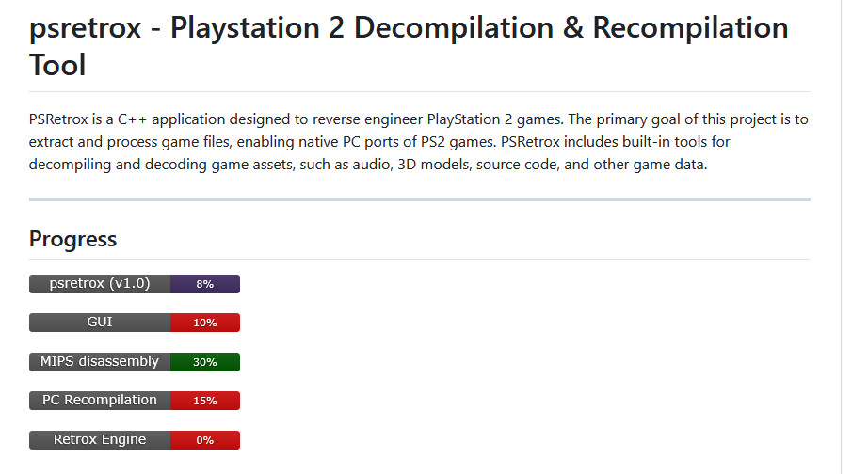Screen dimensions: 868x474
Task: Click "PlayStation 2 games" in the description
Action: (495, 118)
